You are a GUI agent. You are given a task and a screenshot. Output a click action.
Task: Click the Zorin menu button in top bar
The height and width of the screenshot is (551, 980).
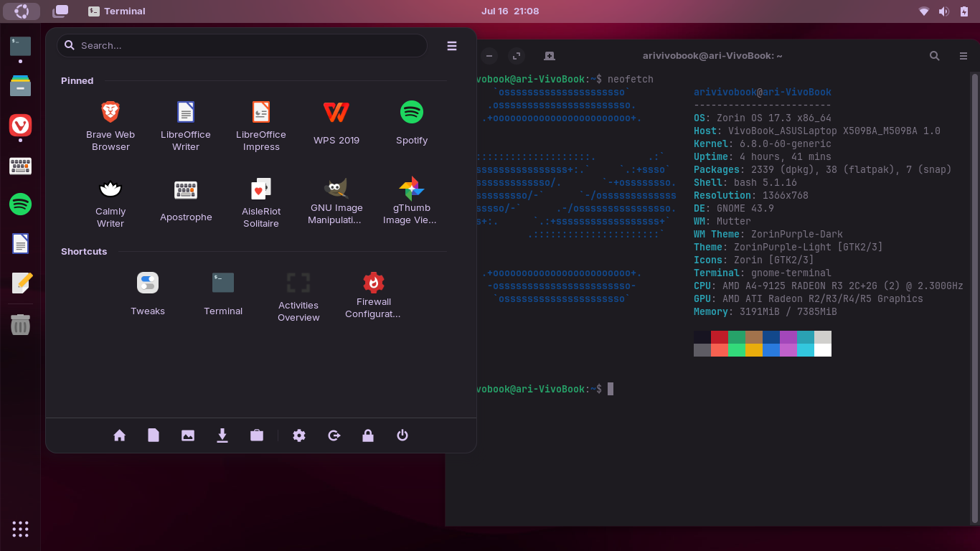[22, 11]
